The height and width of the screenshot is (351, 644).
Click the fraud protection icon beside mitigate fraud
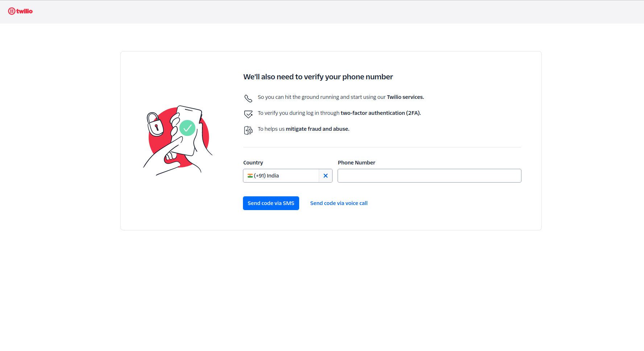click(x=248, y=130)
